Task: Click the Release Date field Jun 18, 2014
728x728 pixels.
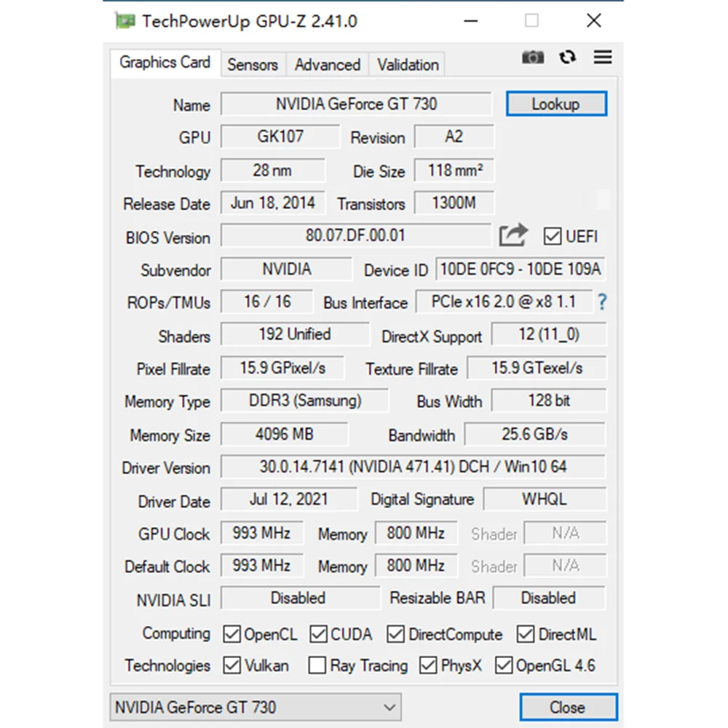Action: pyautogui.click(x=273, y=203)
